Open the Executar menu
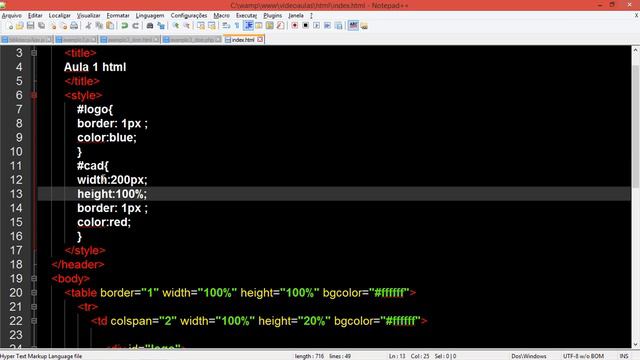This screenshot has height=360, width=640. pyautogui.click(x=247, y=16)
